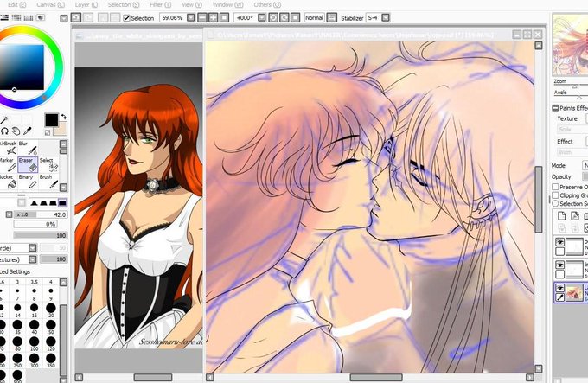The width and height of the screenshot is (588, 383).
Task: Toggle the Selection checkbox
Action: coord(127,18)
